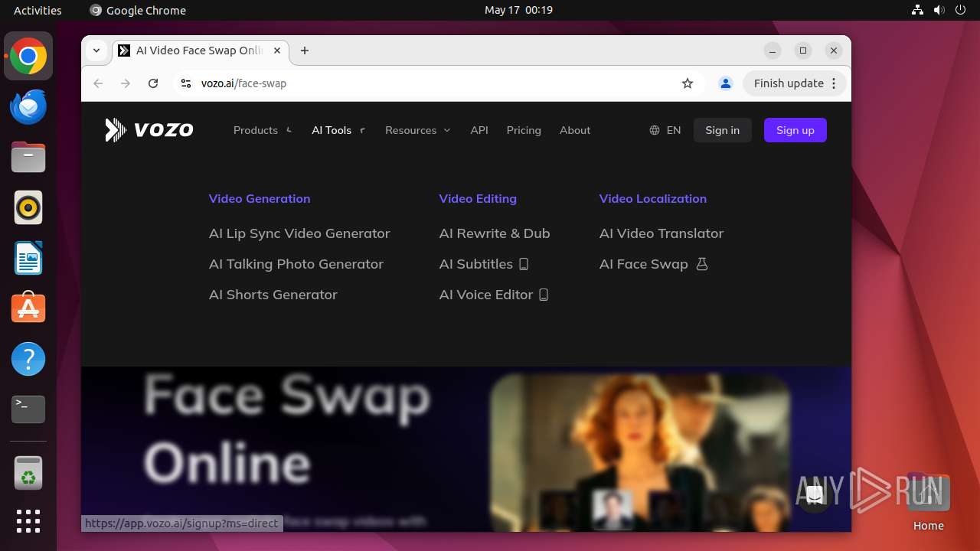
Task: Open AI Voice Editor tool
Action: [486, 295]
